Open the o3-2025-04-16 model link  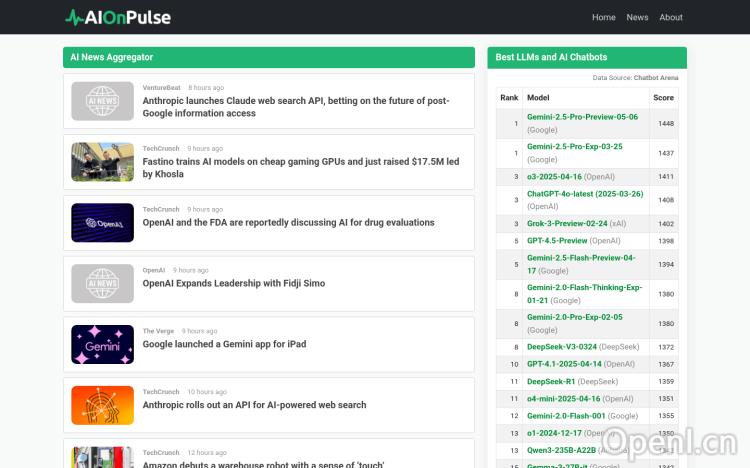pyautogui.click(x=554, y=176)
